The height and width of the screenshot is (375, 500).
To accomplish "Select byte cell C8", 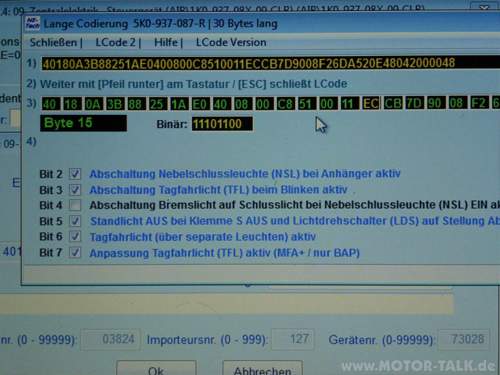I will click(285, 104).
